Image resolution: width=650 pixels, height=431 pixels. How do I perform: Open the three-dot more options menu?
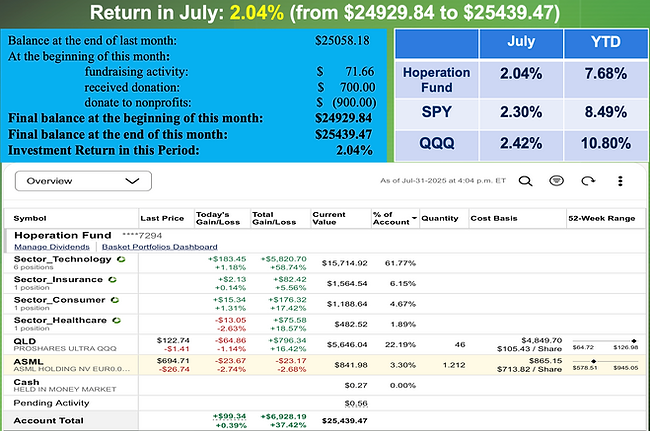coord(620,181)
